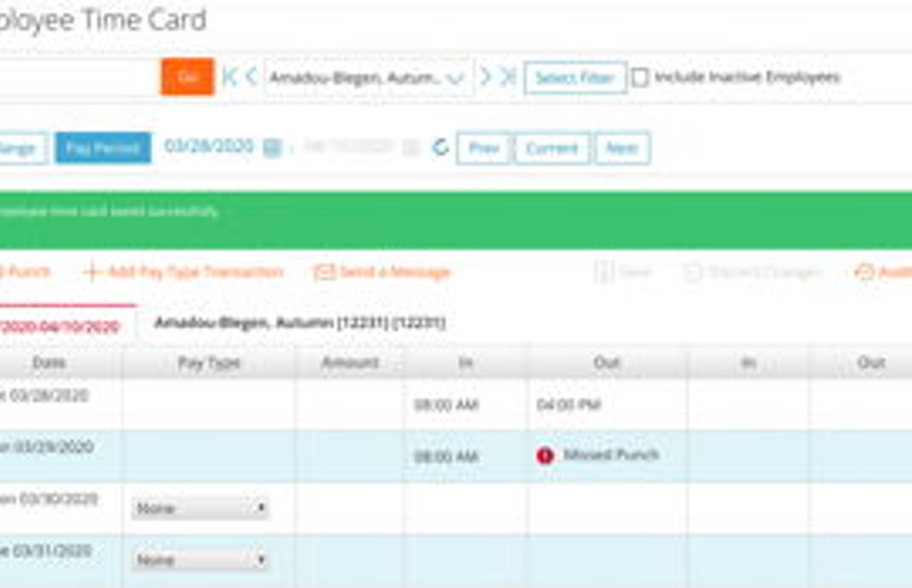Open Pay Type dropdown for 03/30/2020

200,508
